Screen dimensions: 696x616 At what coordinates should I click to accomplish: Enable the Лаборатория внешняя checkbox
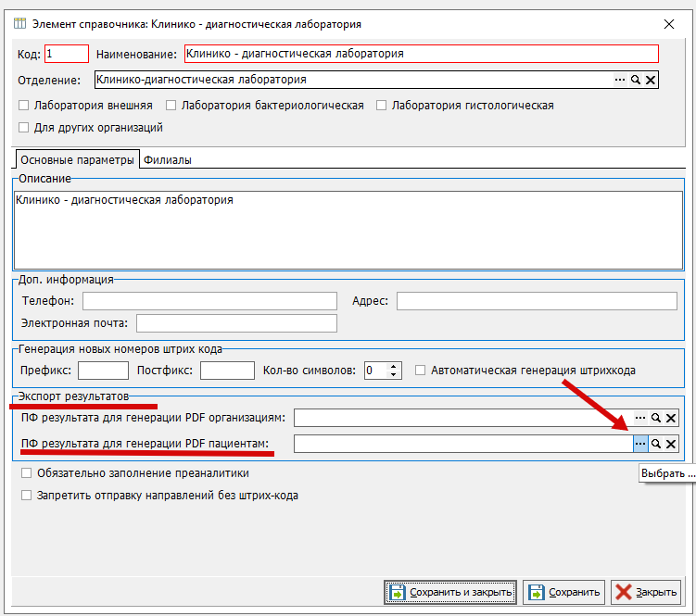coord(24,106)
